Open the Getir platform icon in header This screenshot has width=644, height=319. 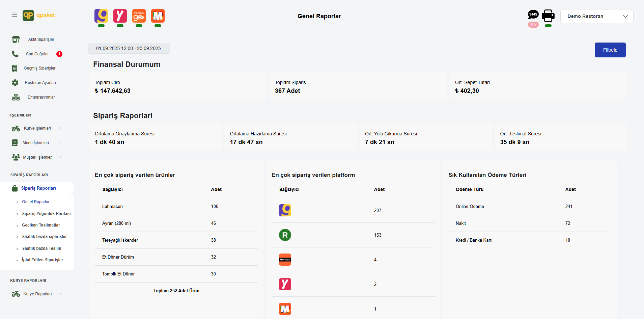(x=101, y=16)
